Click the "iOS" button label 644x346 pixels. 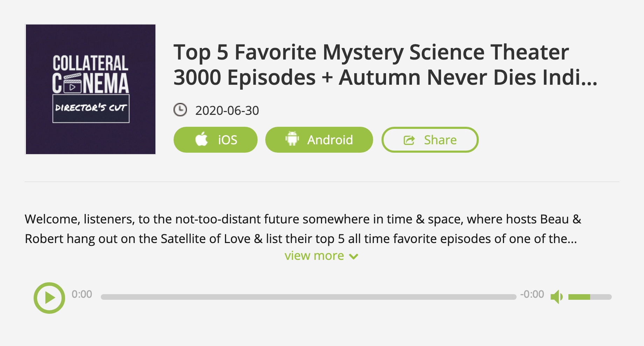coord(227,140)
